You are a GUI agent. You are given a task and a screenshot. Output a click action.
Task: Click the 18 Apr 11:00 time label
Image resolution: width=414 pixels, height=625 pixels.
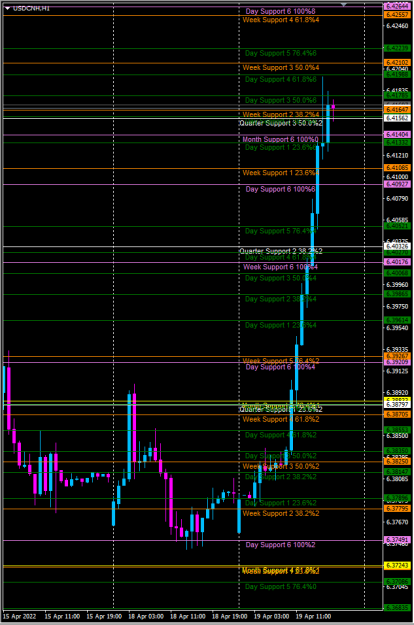[x=188, y=616]
